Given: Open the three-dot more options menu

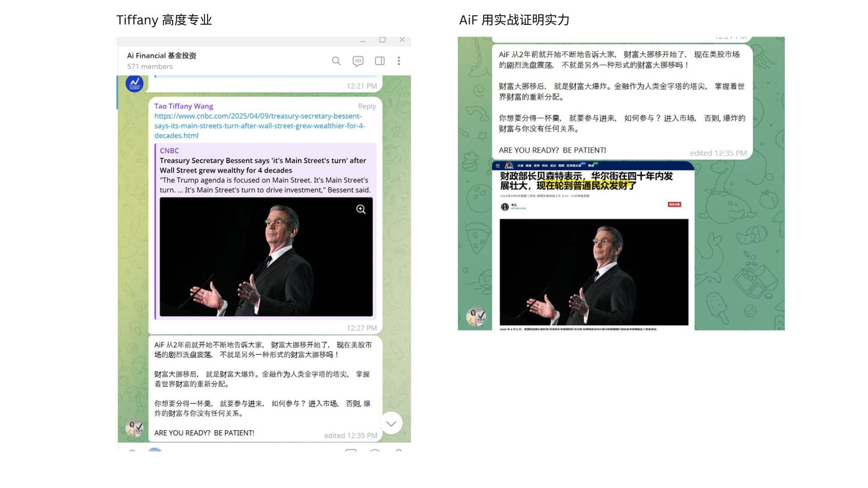Looking at the screenshot, I should [x=399, y=61].
